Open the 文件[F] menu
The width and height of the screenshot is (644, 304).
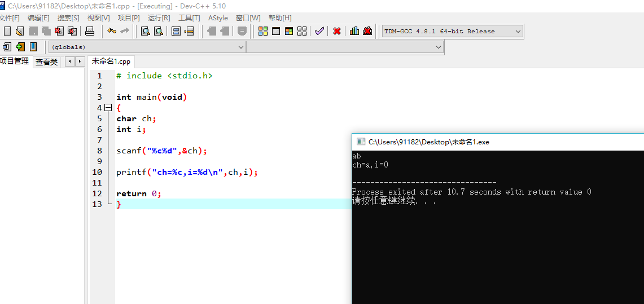point(10,18)
